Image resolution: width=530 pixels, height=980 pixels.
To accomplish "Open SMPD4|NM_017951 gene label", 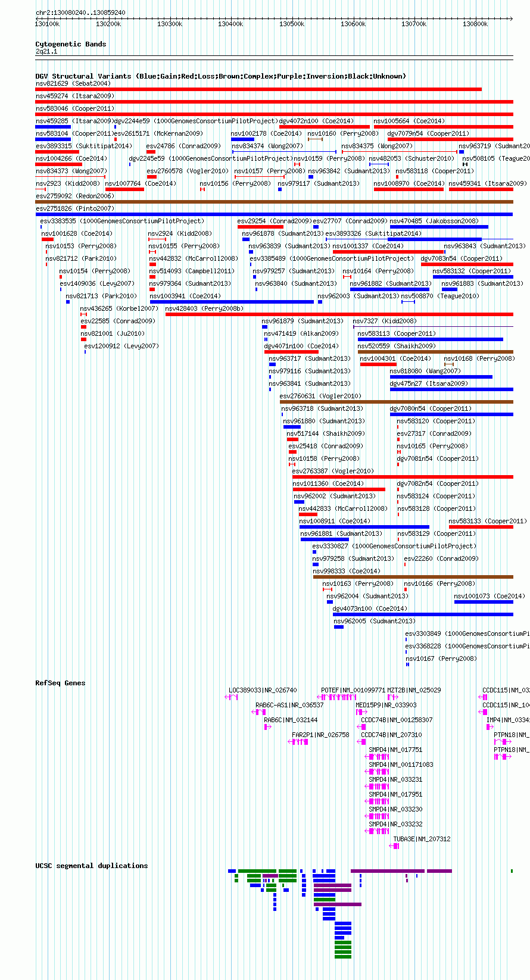I will click(395, 794).
